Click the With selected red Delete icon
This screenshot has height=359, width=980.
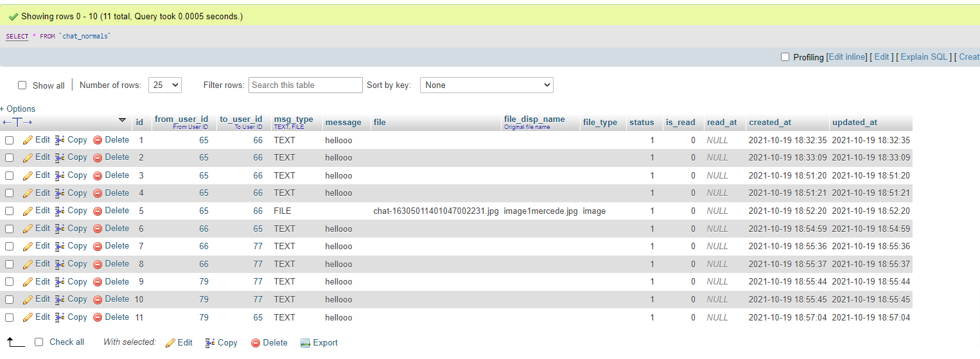tap(256, 343)
